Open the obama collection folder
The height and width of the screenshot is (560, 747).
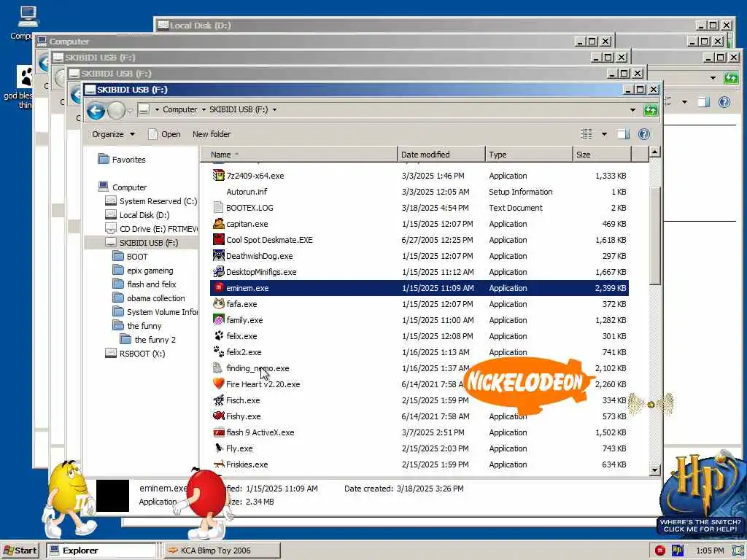click(149, 297)
